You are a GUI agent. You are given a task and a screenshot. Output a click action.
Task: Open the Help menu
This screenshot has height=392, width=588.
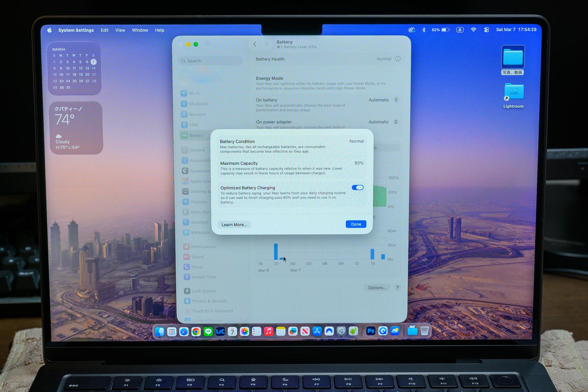tap(159, 30)
